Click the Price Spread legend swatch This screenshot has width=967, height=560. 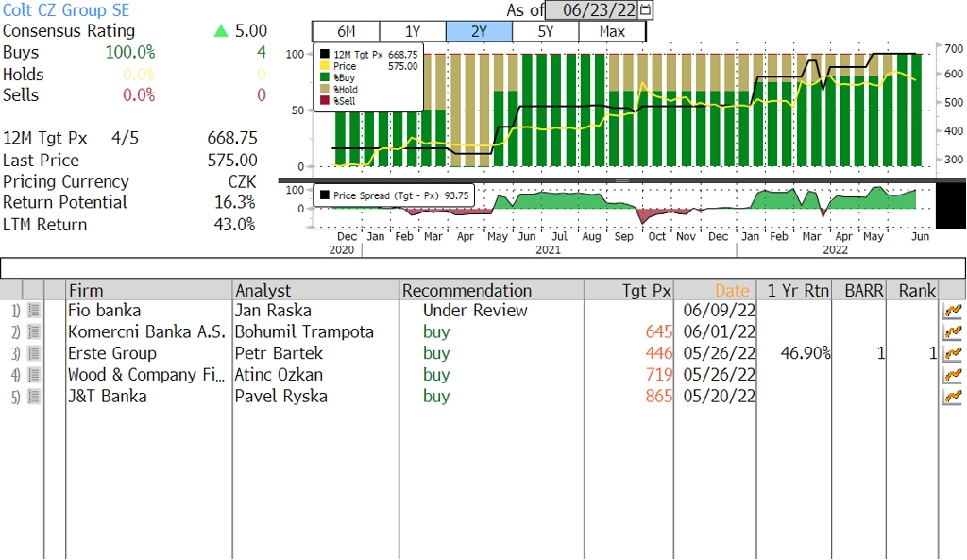(325, 195)
